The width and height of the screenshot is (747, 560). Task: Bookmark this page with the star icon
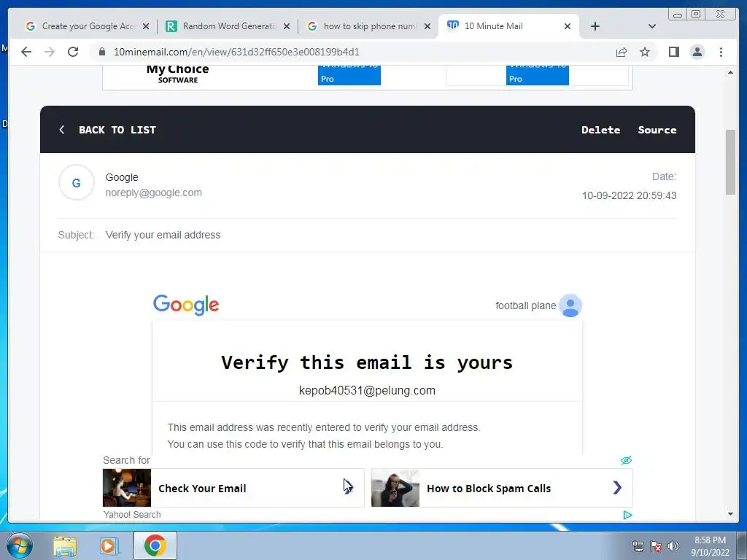tap(645, 52)
